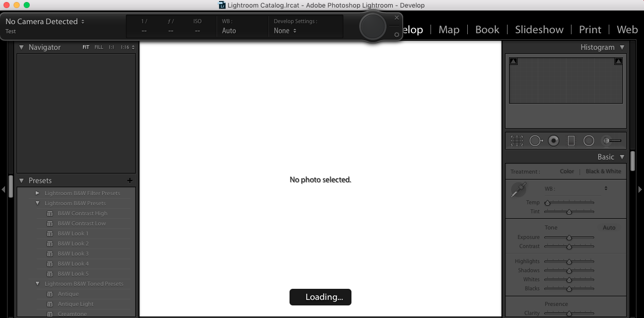
Task: Click the Shadows slider handle
Action: pyautogui.click(x=569, y=271)
